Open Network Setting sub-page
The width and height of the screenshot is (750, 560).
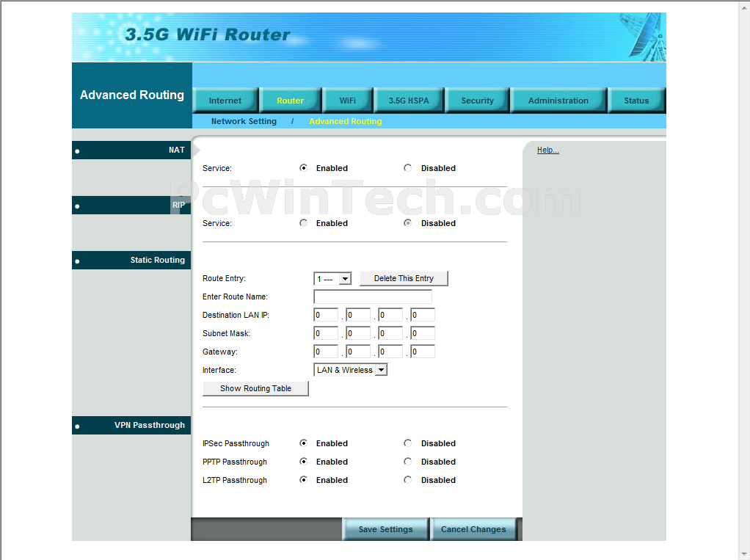point(244,122)
